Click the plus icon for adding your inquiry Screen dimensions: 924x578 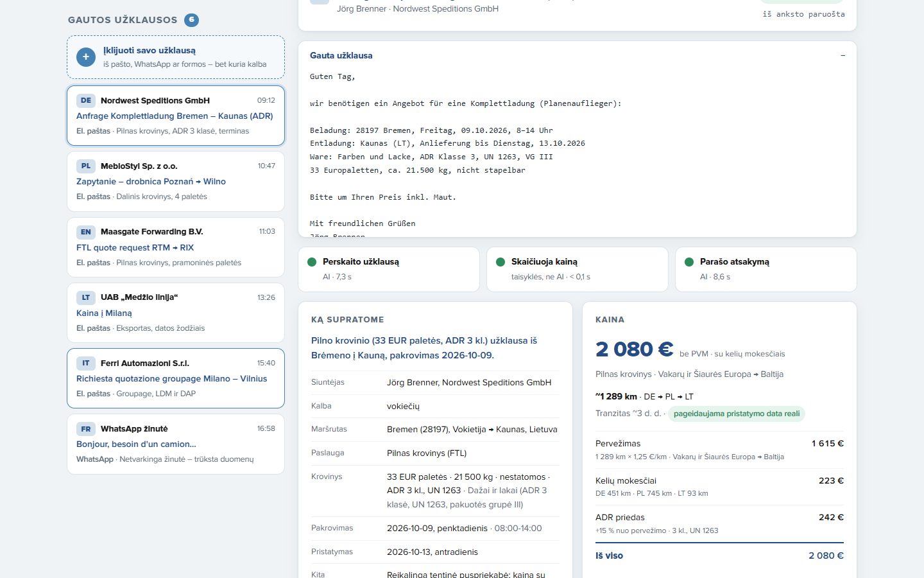tap(86, 57)
